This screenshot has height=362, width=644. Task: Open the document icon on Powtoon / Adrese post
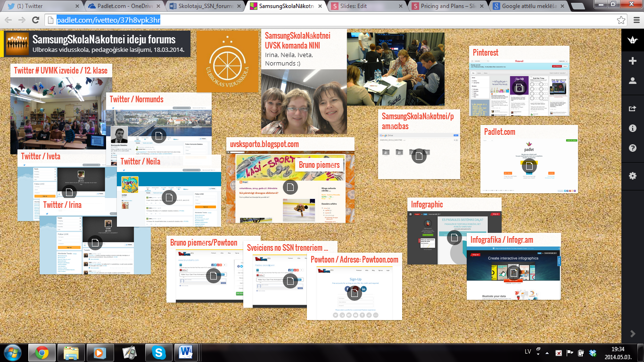point(354,293)
